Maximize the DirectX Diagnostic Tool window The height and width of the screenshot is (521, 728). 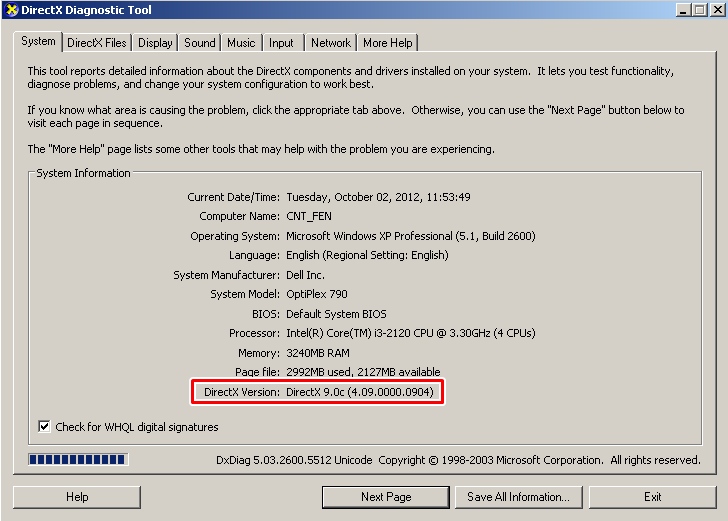point(700,10)
